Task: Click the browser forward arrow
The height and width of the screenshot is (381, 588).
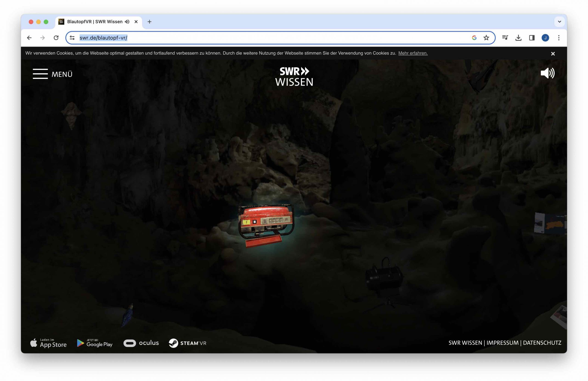Action: 42,38
